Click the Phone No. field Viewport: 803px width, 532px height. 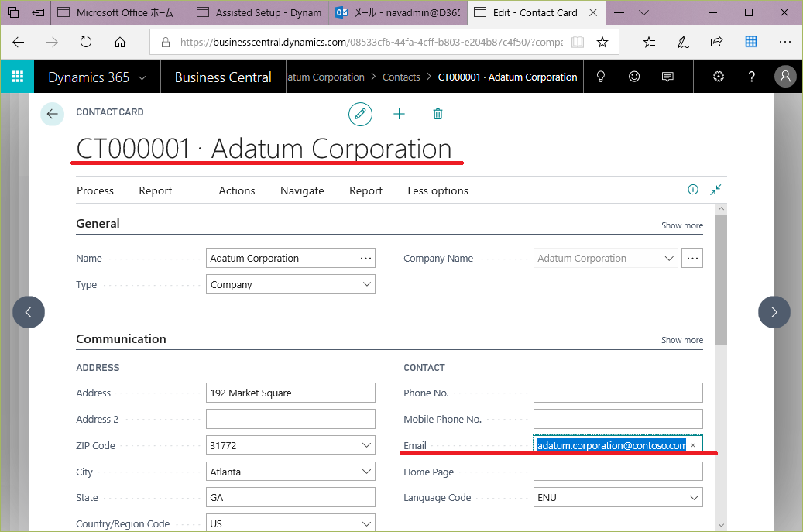(618, 393)
